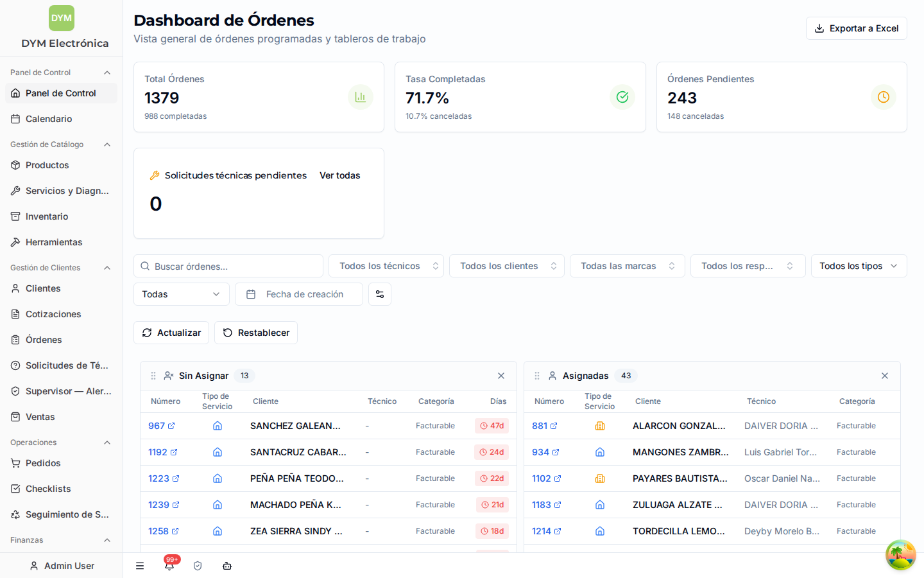Collapse the Panel de Control section
Screen dimensions: 924x578
[107, 73]
